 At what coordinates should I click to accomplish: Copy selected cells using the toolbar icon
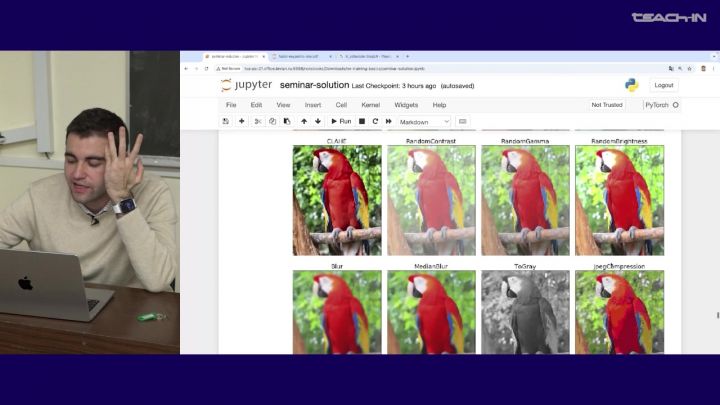pos(272,121)
